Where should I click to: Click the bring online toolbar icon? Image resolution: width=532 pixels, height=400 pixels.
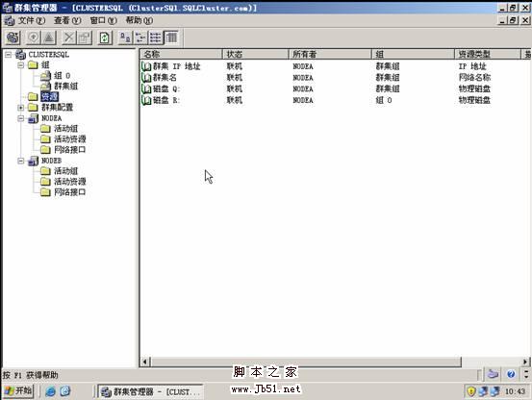coord(34,37)
